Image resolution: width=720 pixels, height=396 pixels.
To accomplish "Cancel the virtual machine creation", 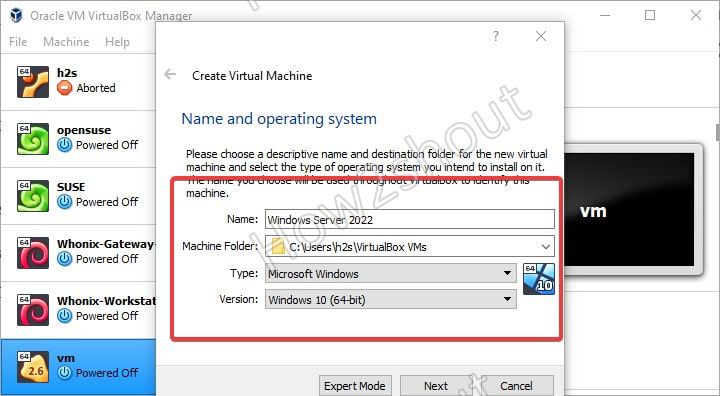I will [x=517, y=385].
